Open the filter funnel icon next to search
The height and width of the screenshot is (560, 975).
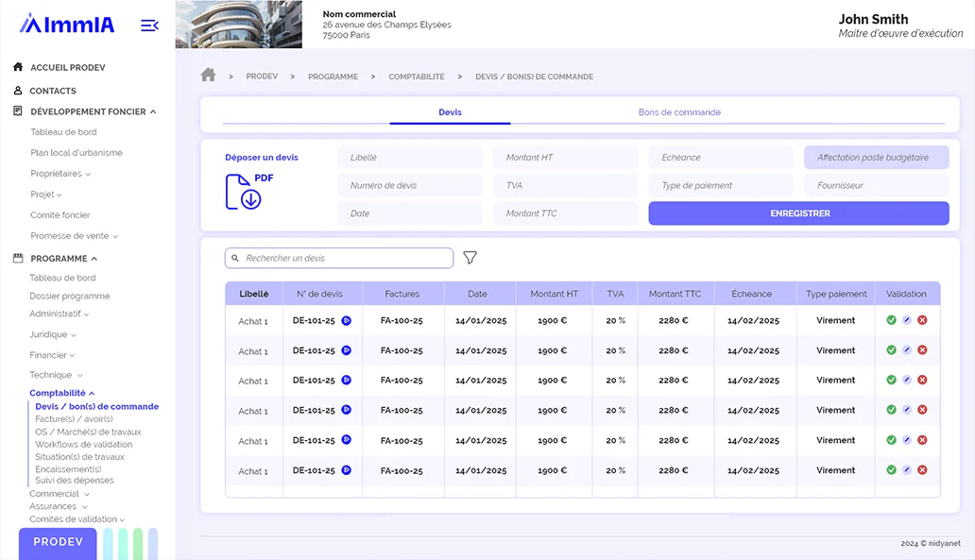470,257
